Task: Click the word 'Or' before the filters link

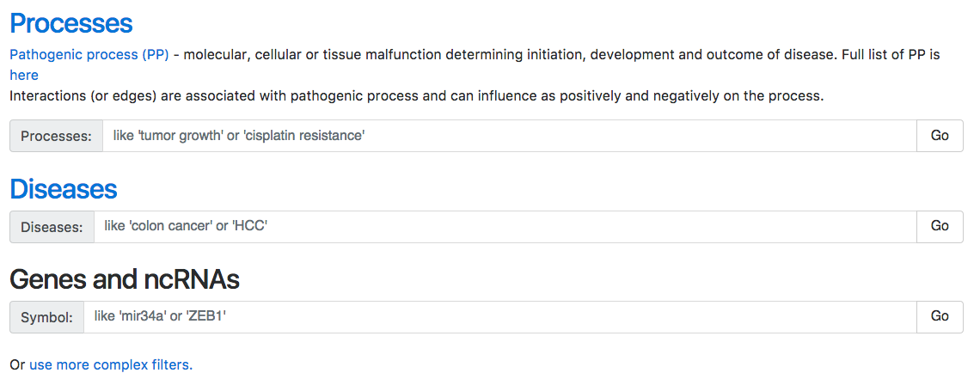Action: (x=17, y=364)
